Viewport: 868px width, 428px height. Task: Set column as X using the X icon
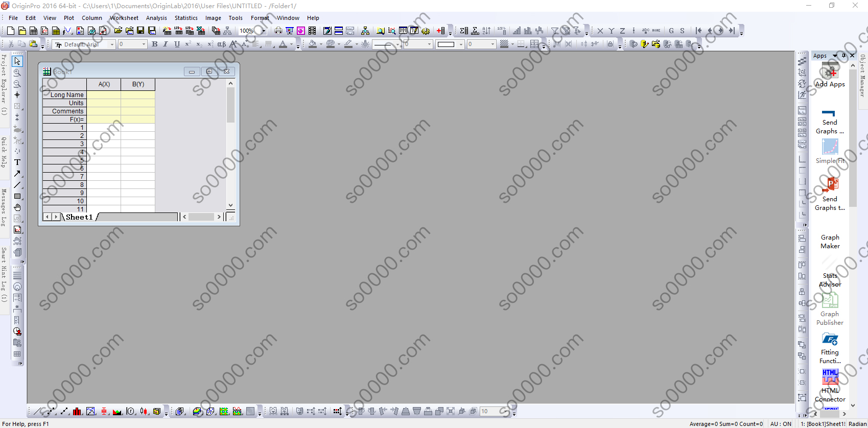pyautogui.click(x=600, y=31)
